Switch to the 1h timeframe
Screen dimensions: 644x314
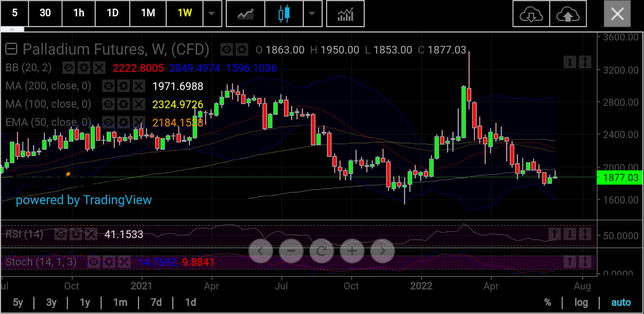[78, 13]
